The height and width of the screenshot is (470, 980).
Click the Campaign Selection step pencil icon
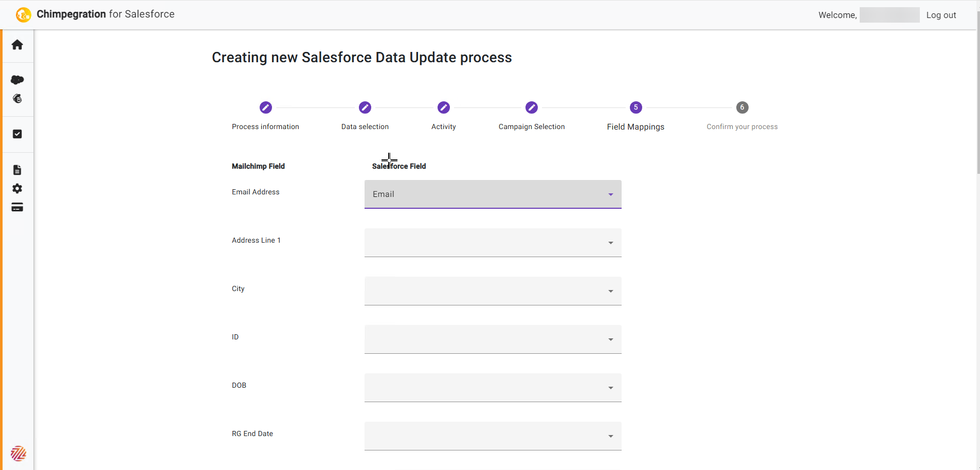pyautogui.click(x=532, y=107)
